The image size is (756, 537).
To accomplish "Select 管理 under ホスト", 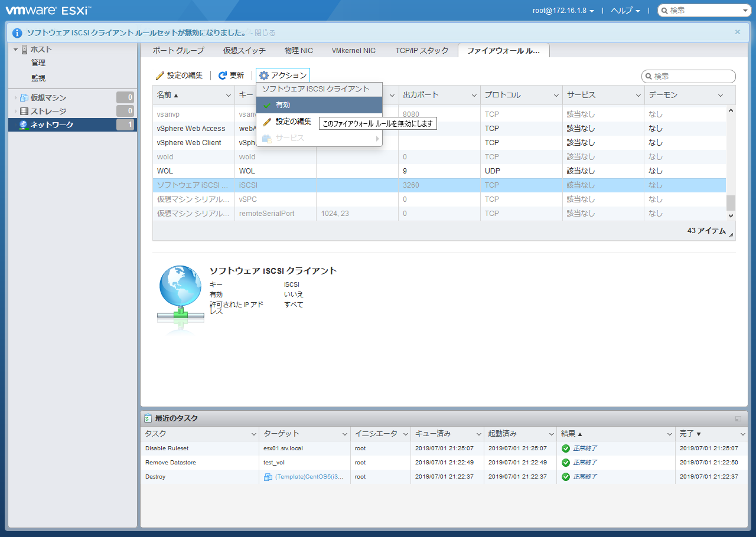I will [38, 63].
